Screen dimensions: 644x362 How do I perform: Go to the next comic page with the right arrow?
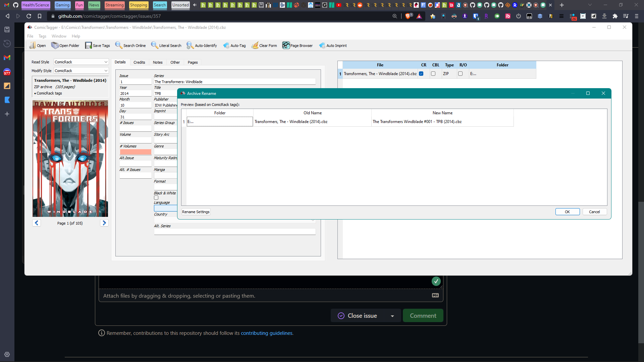click(x=104, y=223)
